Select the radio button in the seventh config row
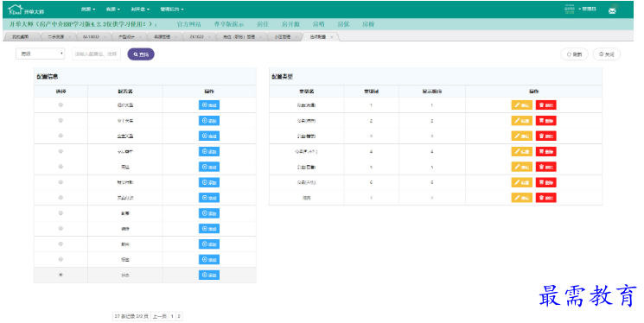The height and width of the screenshot is (323, 644). pos(61,198)
